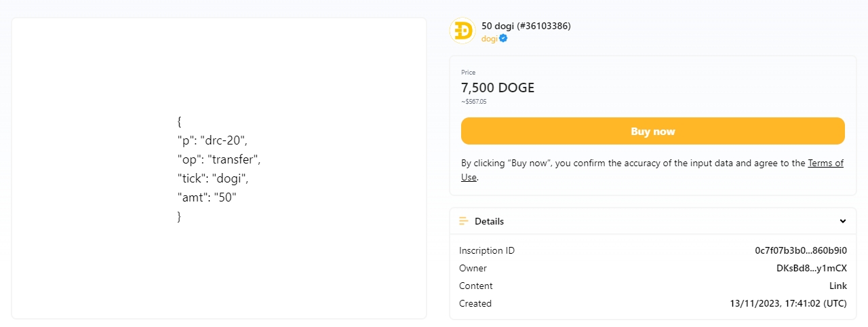Open the Terms of Use link
Viewport: 868px width, 327px height.
825,163
